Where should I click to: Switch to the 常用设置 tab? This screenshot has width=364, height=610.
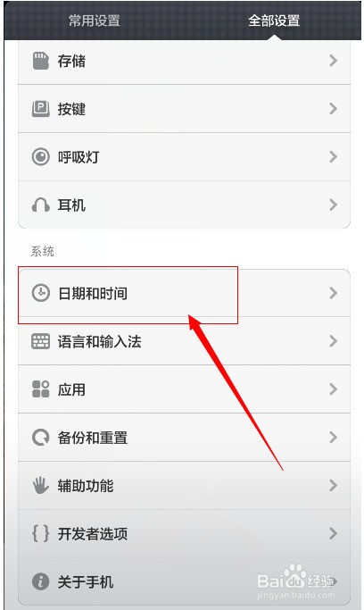[94, 21]
